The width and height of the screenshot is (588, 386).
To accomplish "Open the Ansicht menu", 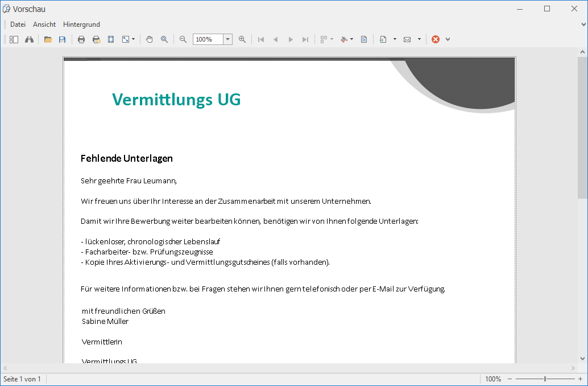I will click(x=44, y=24).
